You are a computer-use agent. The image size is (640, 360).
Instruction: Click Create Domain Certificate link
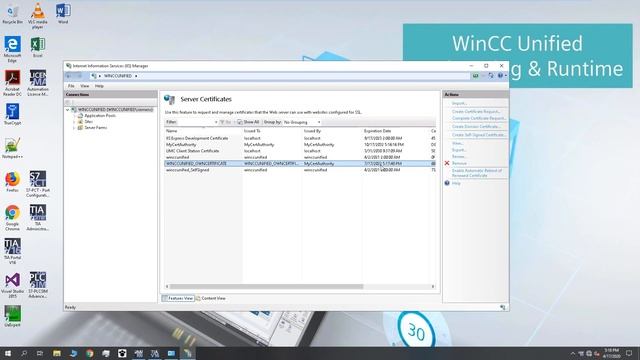[x=476, y=127]
